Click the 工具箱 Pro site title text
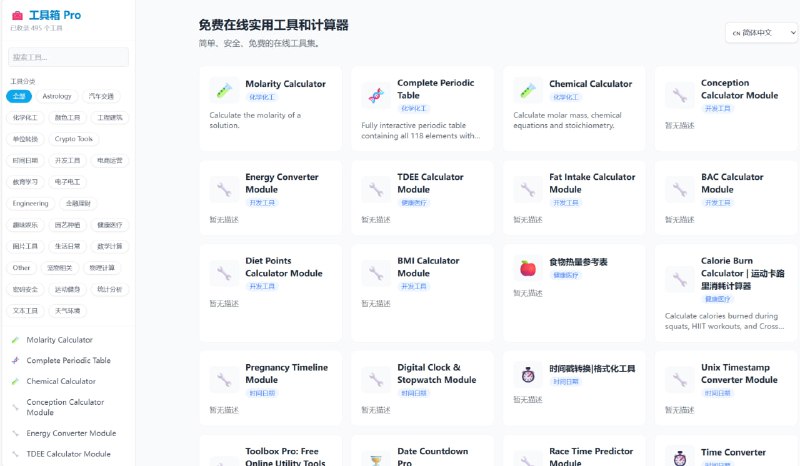 click(x=55, y=15)
